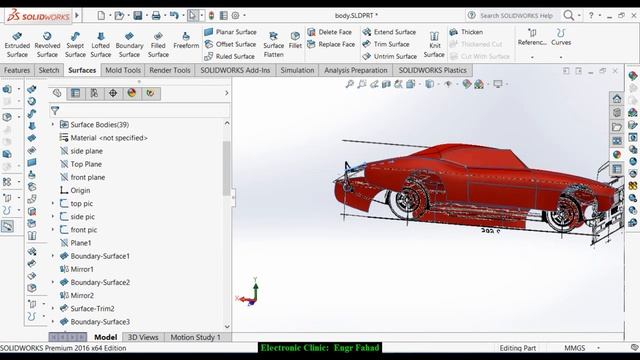Start the Freeform tool
Image resolution: width=640 pixels, height=360 pixels.
tap(186, 41)
